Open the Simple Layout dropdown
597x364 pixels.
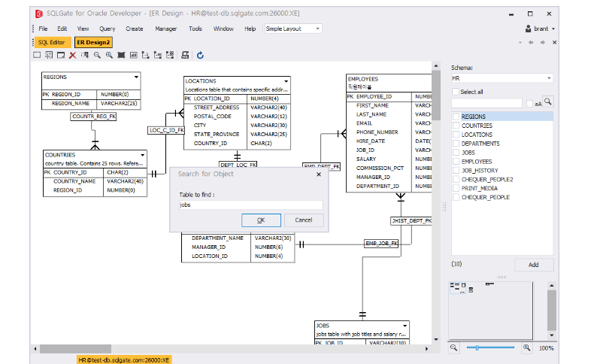click(317, 29)
